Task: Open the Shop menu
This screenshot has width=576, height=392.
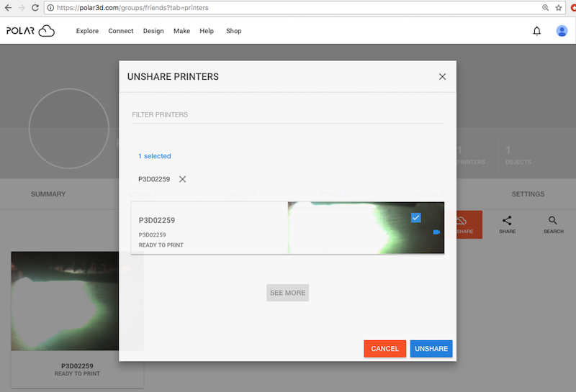Action: [x=233, y=31]
